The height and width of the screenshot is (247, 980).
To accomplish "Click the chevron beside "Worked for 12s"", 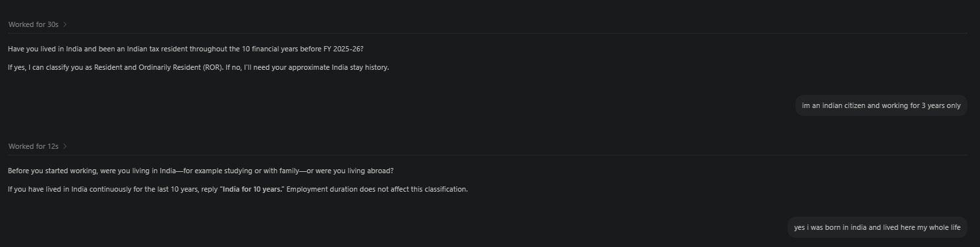I will pyautogui.click(x=65, y=146).
